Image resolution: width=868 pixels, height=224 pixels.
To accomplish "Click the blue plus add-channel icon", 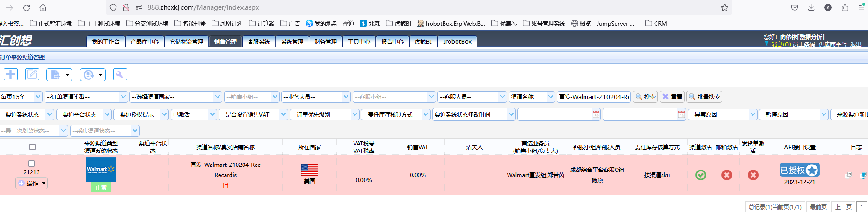I will click(x=11, y=74).
